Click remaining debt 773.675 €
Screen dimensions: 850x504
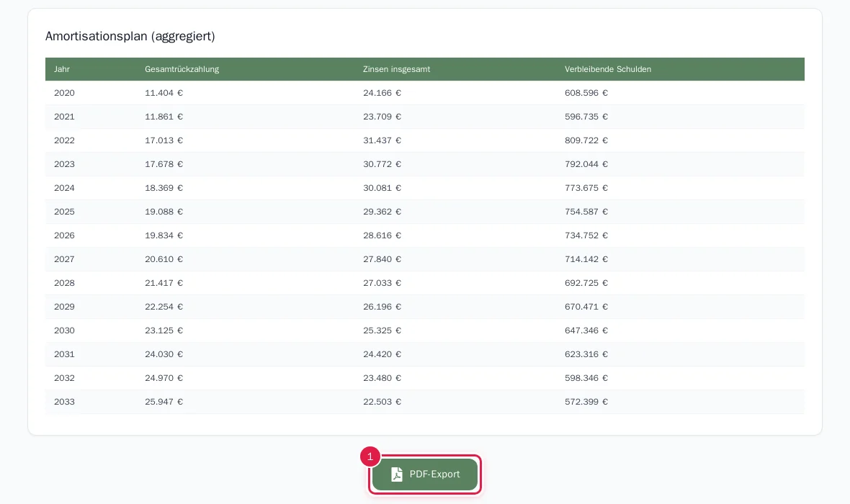[586, 188]
